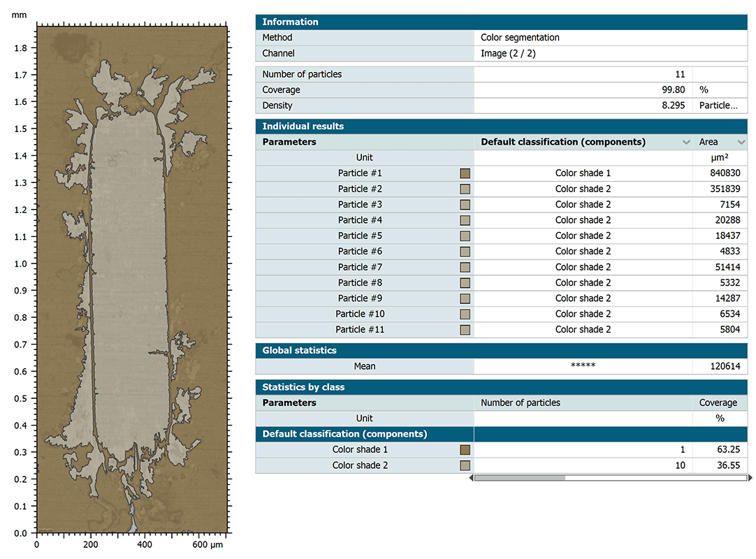The height and width of the screenshot is (559, 756).
Task: Click the horizontal scrollbar thumb
Action: [519, 478]
